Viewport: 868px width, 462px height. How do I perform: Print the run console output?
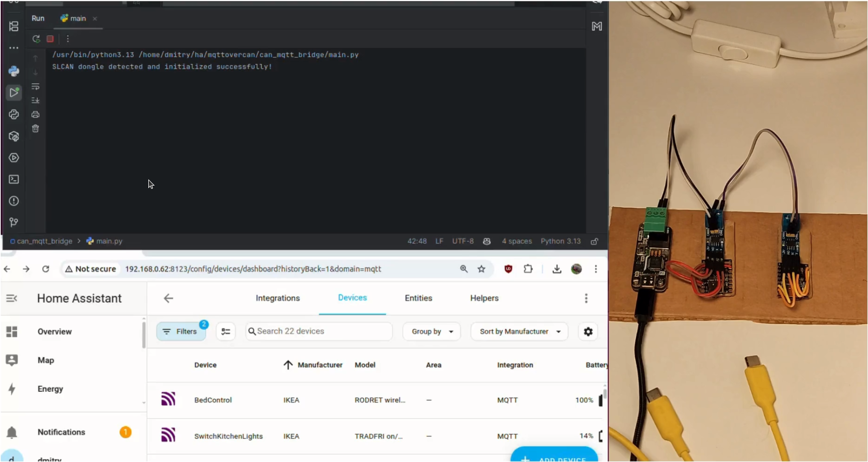coord(35,114)
